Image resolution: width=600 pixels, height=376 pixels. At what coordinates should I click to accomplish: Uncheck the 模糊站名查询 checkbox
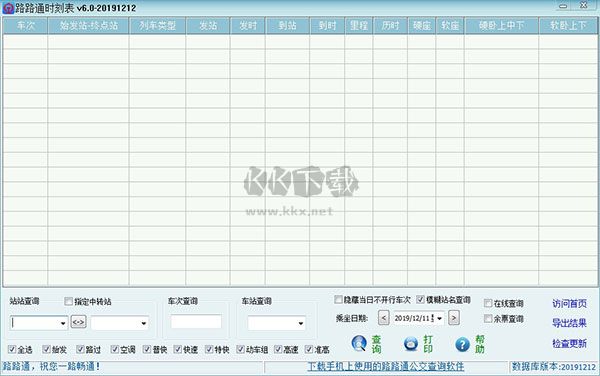[x=421, y=299]
